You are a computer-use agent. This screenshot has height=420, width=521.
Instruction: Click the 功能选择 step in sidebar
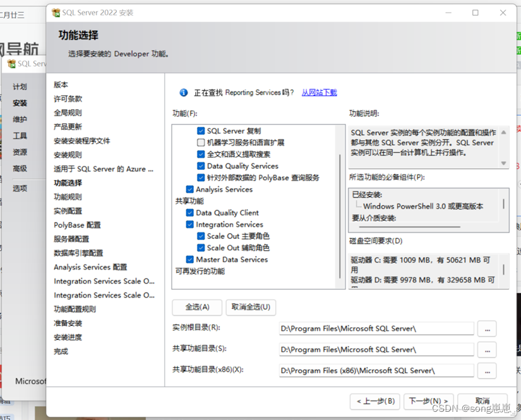click(68, 183)
